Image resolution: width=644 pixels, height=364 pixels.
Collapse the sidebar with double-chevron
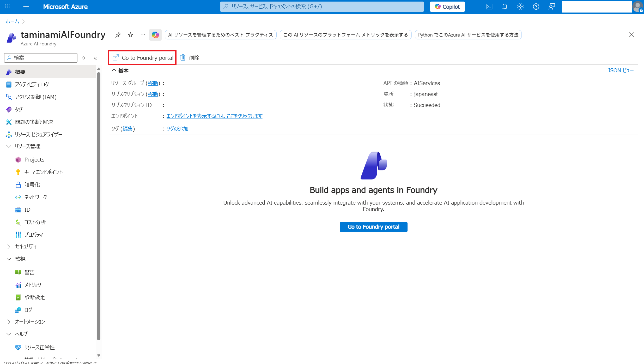tap(95, 58)
